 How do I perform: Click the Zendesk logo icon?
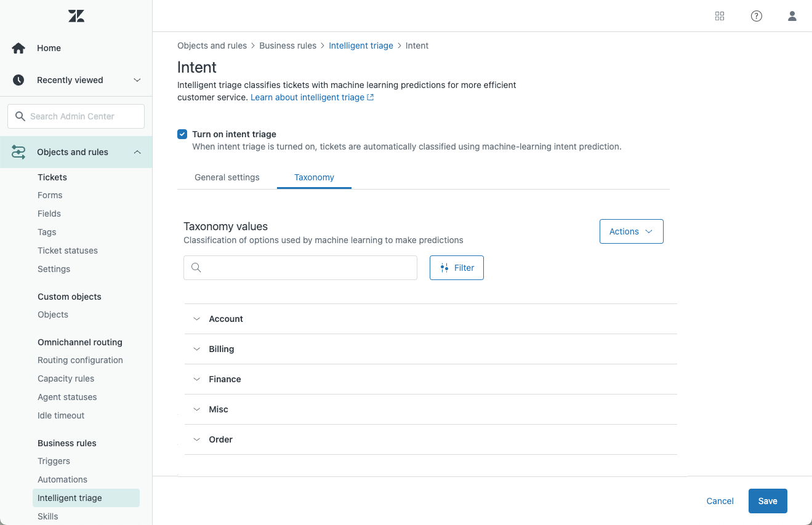(x=76, y=17)
